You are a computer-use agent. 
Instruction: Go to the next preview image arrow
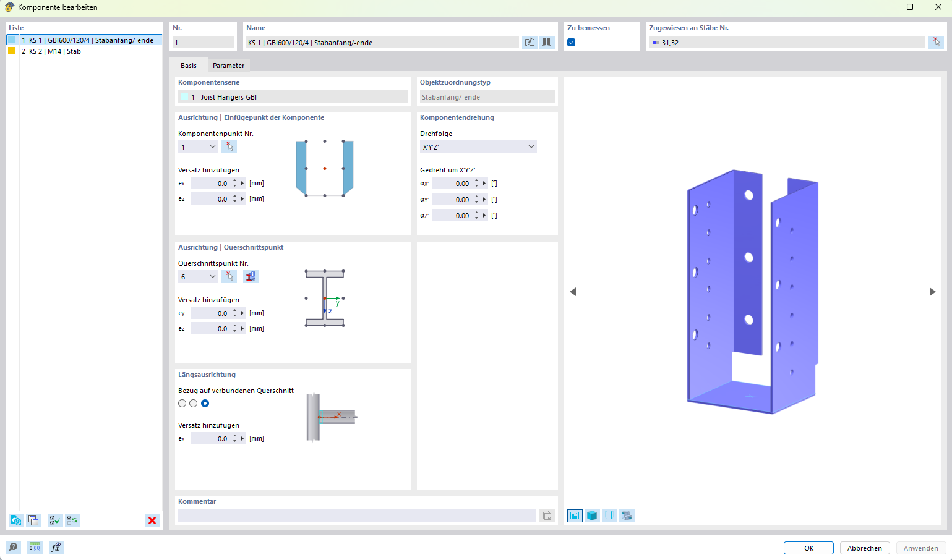[933, 292]
